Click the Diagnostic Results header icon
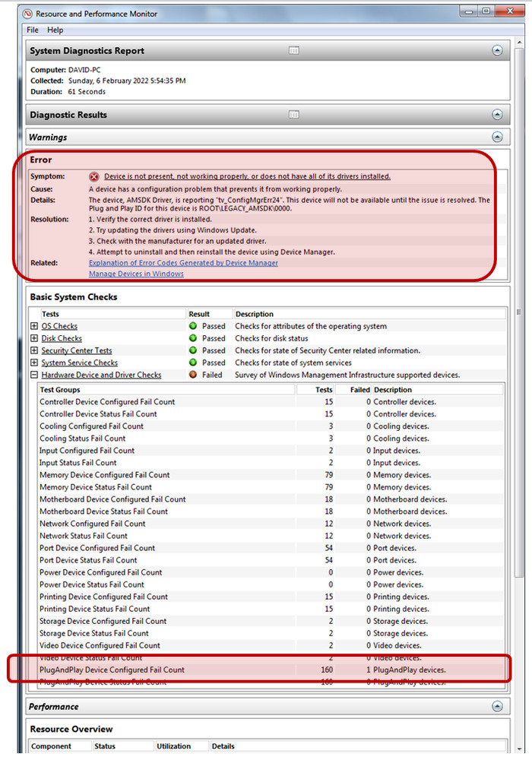 294,115
